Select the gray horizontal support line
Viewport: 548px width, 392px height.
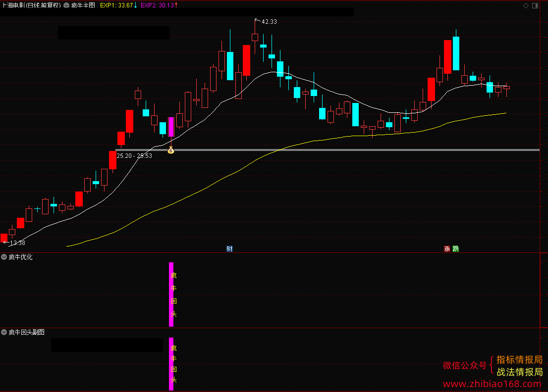pos(328,150)
